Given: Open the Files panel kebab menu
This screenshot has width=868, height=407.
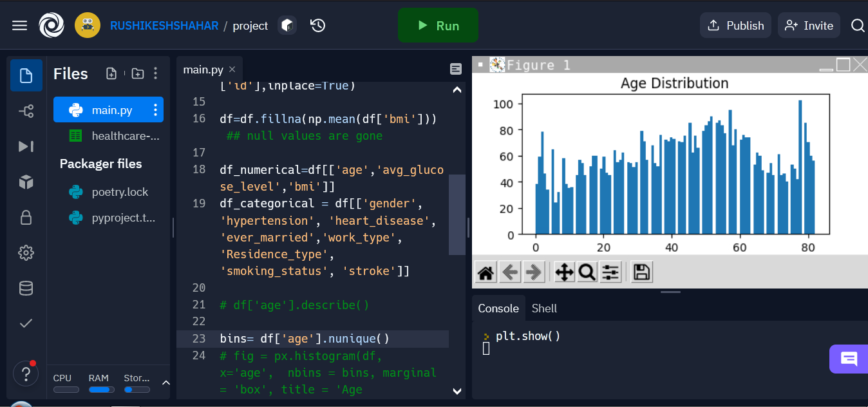Looking at the screenshot, I should [x=155, y=73].
